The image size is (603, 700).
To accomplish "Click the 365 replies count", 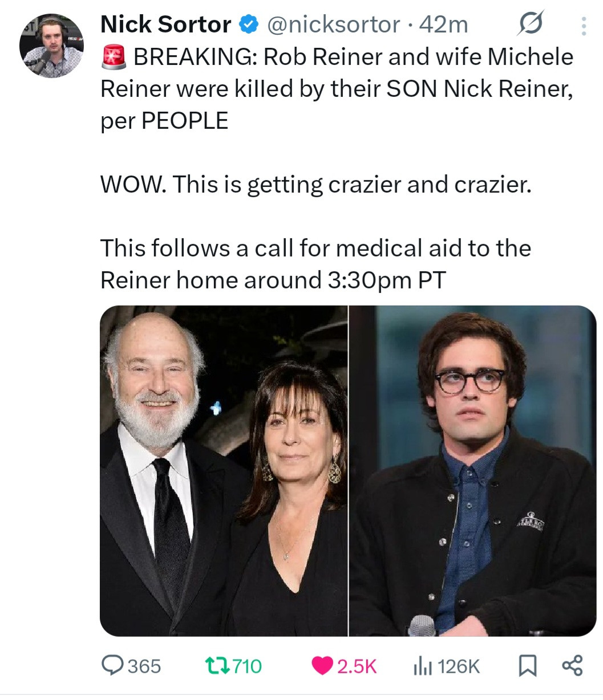I will 144,666.
